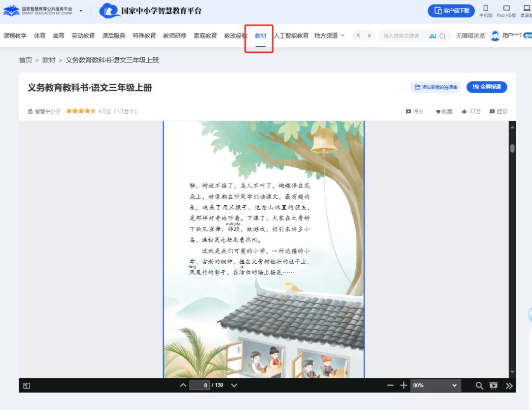Click the next page down arrow
Screen dimensions: 532x410
[233, 385]
